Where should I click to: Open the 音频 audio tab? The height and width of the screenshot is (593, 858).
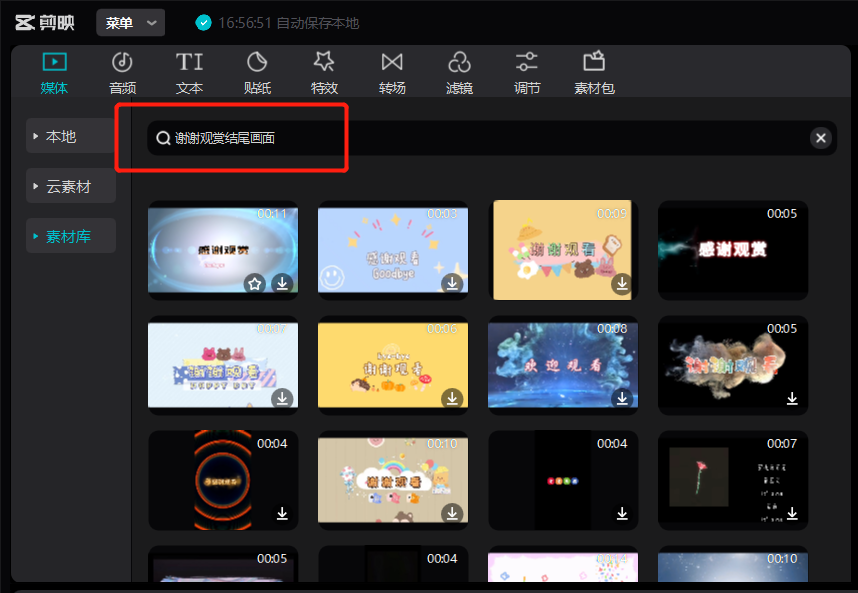(122, 73)
